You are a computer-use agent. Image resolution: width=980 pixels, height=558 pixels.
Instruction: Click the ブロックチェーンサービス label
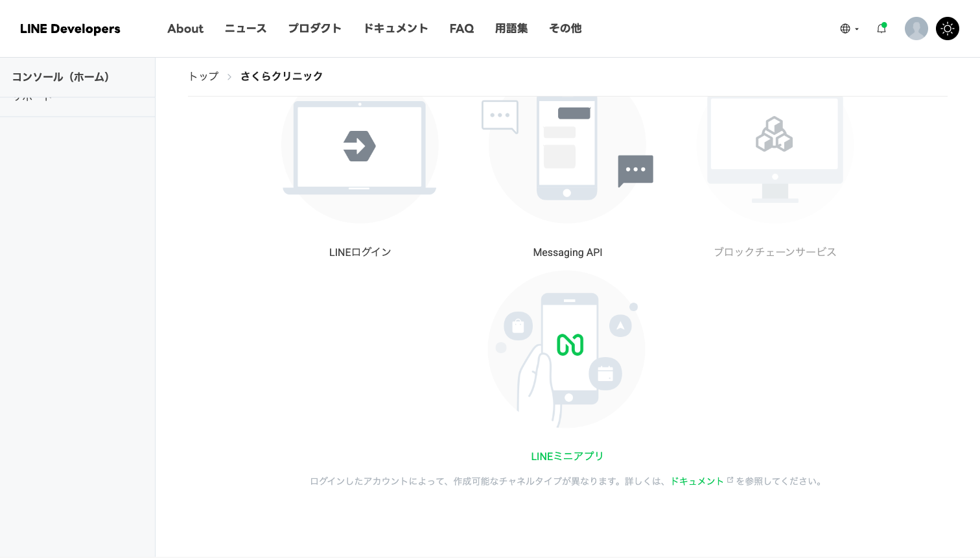775,252
